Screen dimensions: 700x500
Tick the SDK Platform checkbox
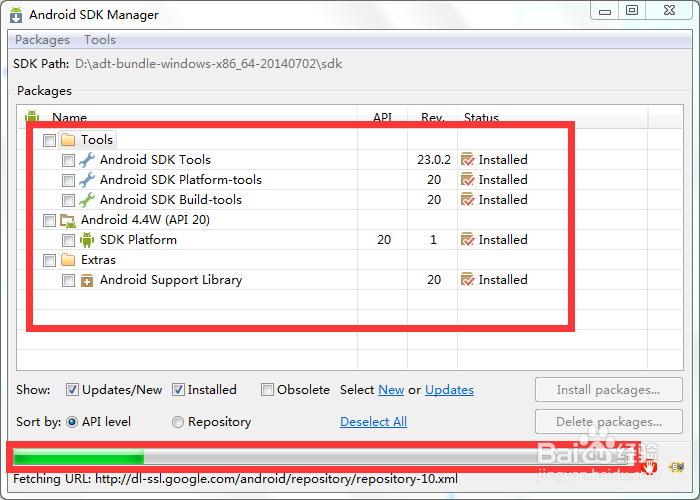68,240
